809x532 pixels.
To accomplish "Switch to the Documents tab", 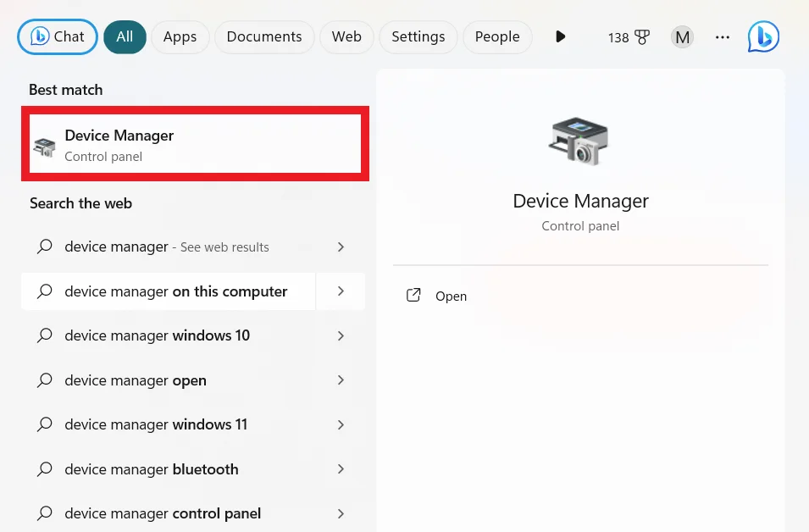I will (263, 36).
